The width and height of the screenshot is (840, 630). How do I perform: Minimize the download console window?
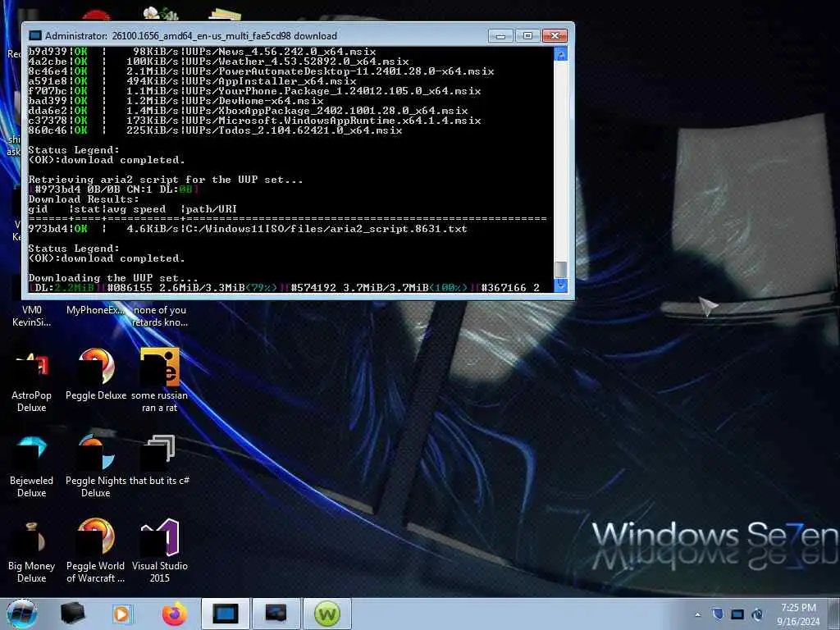pyautogui.click(x=500, y=36)
